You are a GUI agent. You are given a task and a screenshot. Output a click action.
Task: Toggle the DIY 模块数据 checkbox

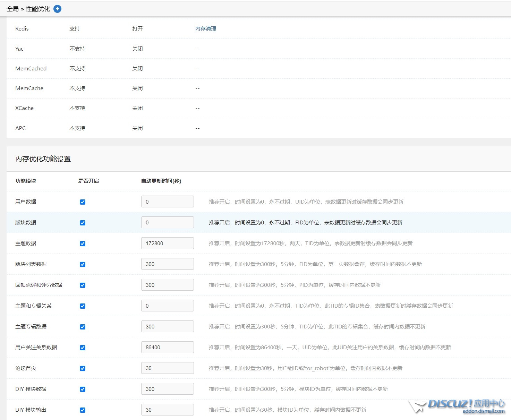point(83,389)
